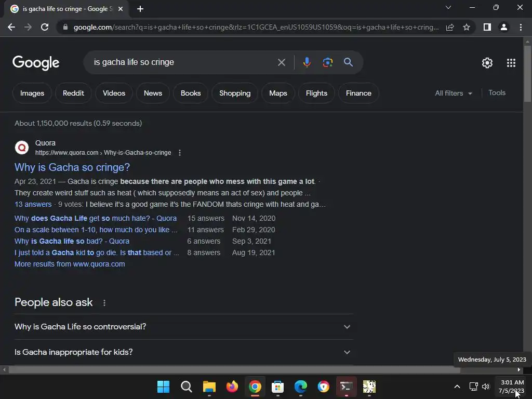Open 'More results from www.quora.com'
The height and width of the screenshot is (399, 532).
tap(70, 264)
